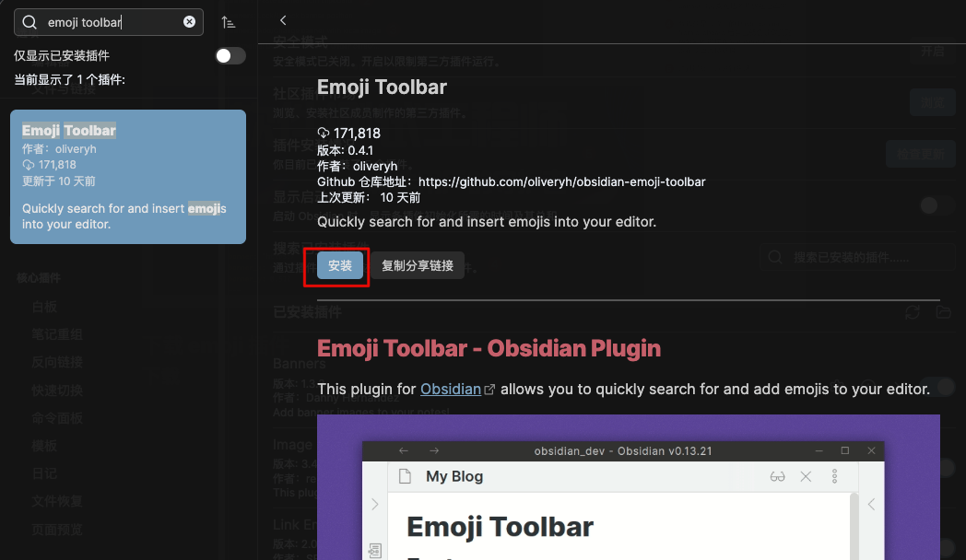Select 白板 in the core plugins sidebar
Image resolution: width=966 pixels, height=560 pixels.
(x=43, y=306)
